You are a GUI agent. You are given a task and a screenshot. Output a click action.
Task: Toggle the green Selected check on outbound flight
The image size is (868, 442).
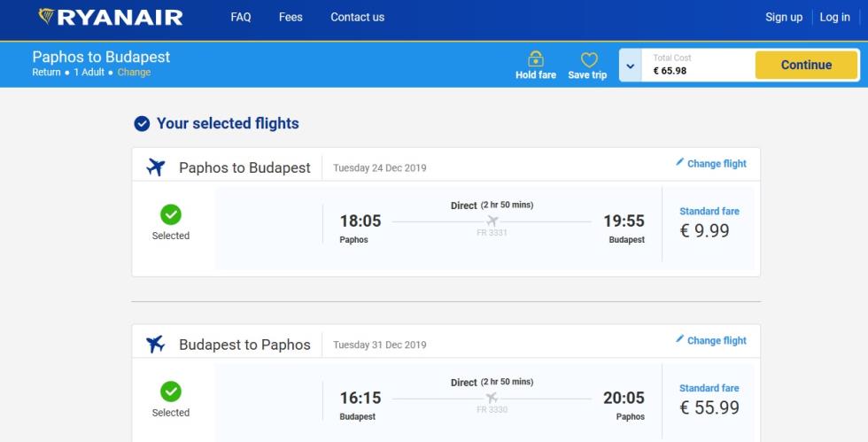click(x=170, y=214)
